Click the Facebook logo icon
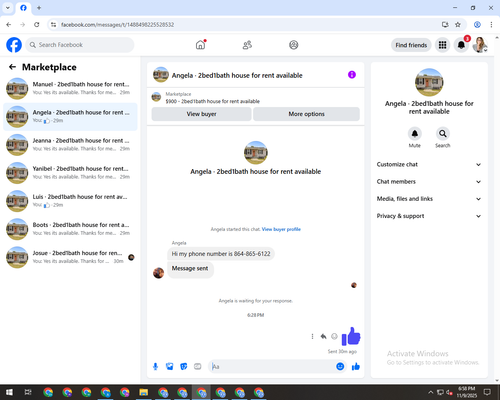Viewport: 500px width, 400px height. (14, 45)
